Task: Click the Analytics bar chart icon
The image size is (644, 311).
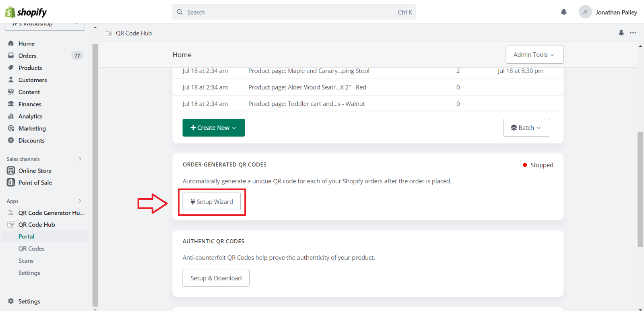Action: click(11, 116)
